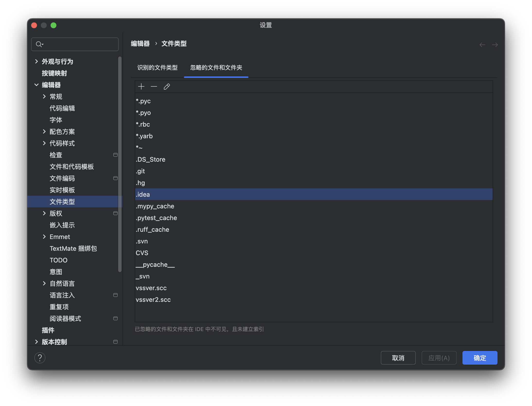The height and width of the screenshot is (406, 532).
Task: Expand the Emmet settings node
Action: pos(44,237)
